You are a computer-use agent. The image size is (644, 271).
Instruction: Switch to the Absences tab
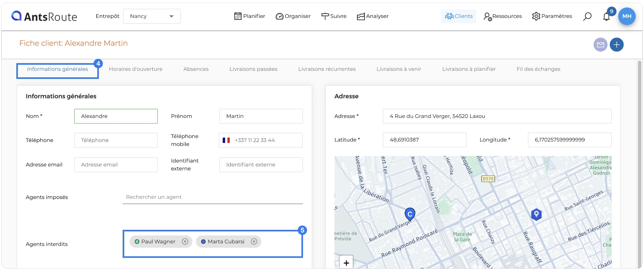[196, 69]
